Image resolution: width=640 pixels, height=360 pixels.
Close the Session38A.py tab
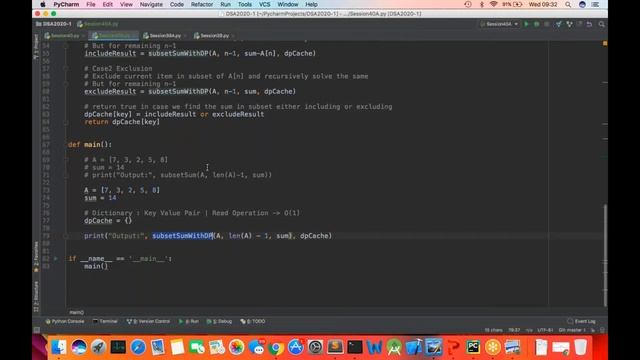[185, 36]
